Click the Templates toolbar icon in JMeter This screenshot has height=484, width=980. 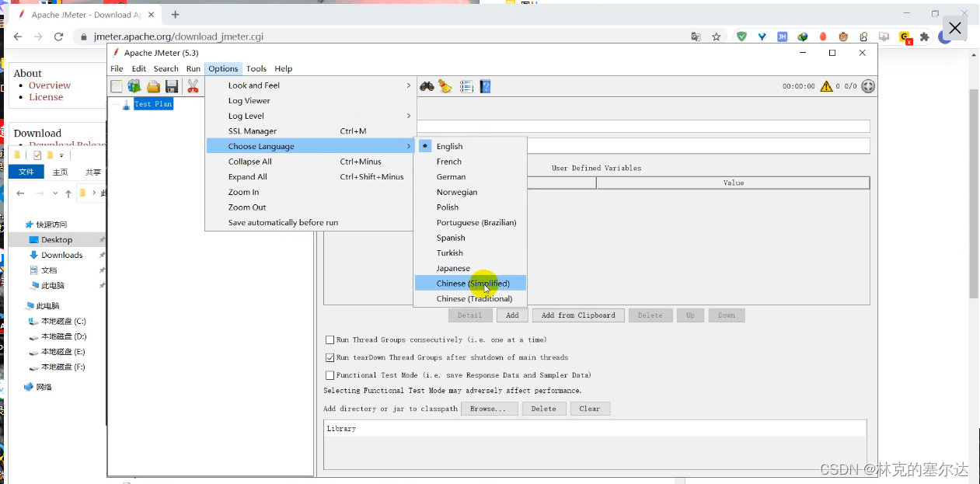point(134,86)
